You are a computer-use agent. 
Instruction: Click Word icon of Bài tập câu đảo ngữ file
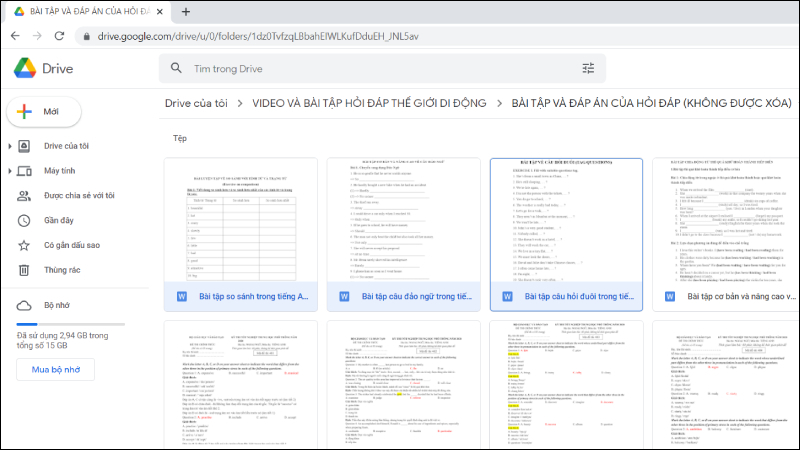coord(344,296)
